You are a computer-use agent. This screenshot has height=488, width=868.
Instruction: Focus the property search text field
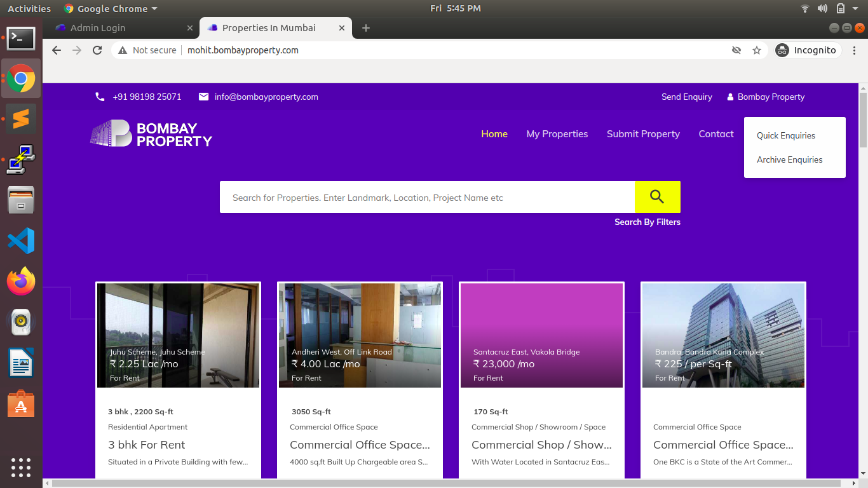click(427, 198)
